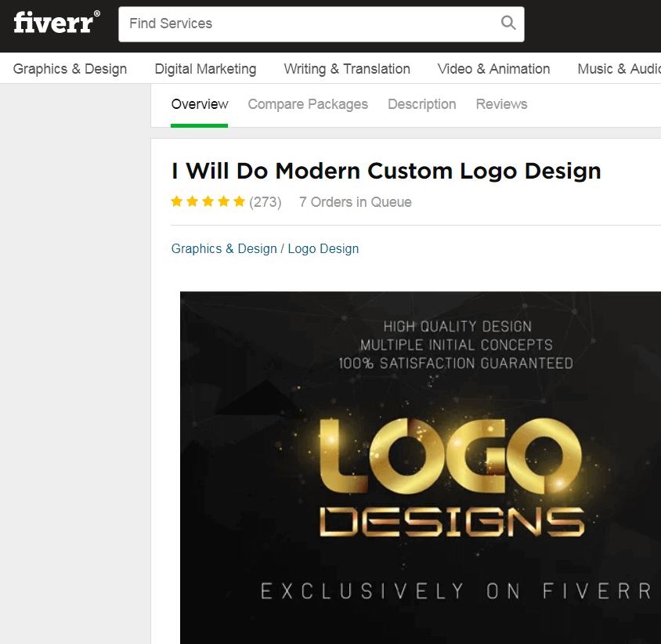Click the Fiverr logo

pyautogui.click(x=56, y=22)
